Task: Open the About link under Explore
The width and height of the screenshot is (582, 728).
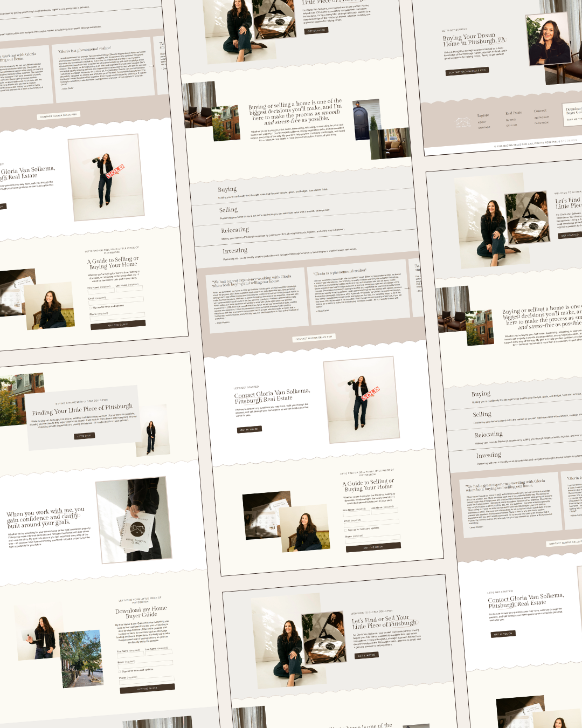Action: click(482, 122)
